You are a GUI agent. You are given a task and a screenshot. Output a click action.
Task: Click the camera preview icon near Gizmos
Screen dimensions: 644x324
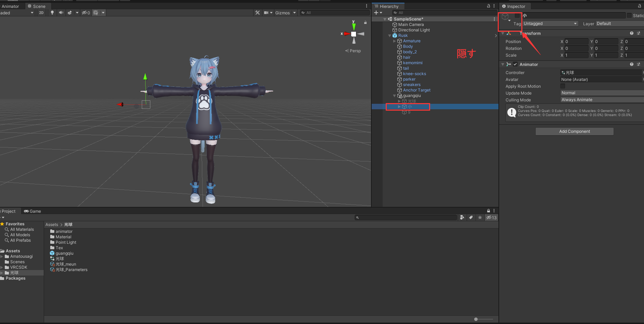click(266, 13)
